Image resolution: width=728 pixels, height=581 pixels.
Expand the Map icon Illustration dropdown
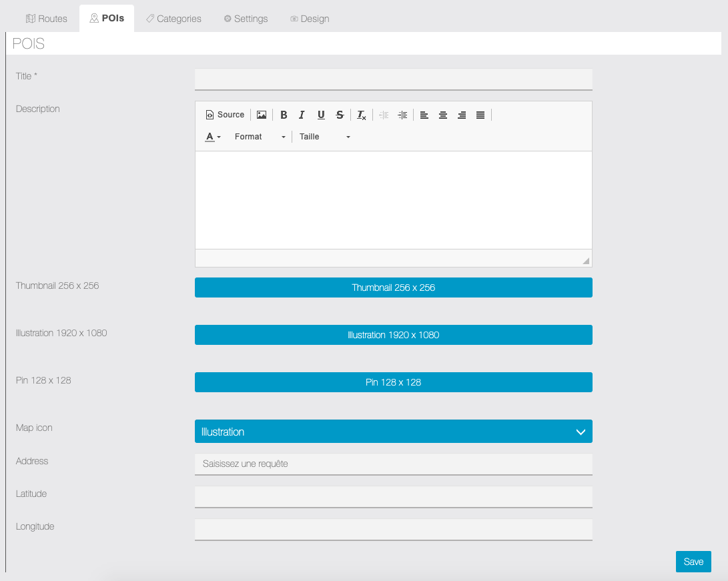(393, 432)
